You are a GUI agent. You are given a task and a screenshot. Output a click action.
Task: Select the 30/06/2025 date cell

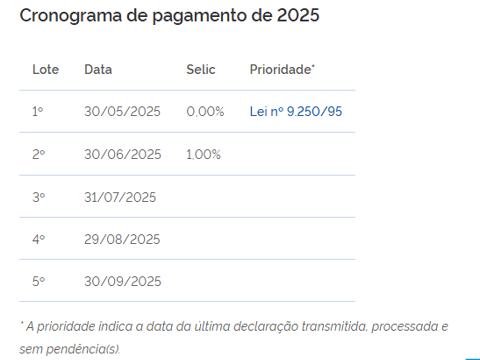[x=123, y=154]
